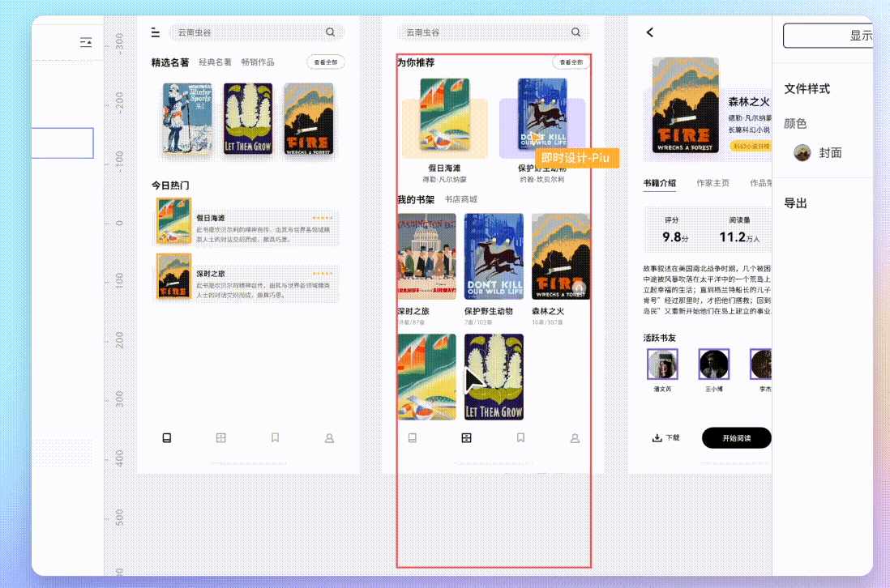The width and height of the screenshot is (890, 588).
Task: Select the Winter Sports book cover
Action: (187, 119)
